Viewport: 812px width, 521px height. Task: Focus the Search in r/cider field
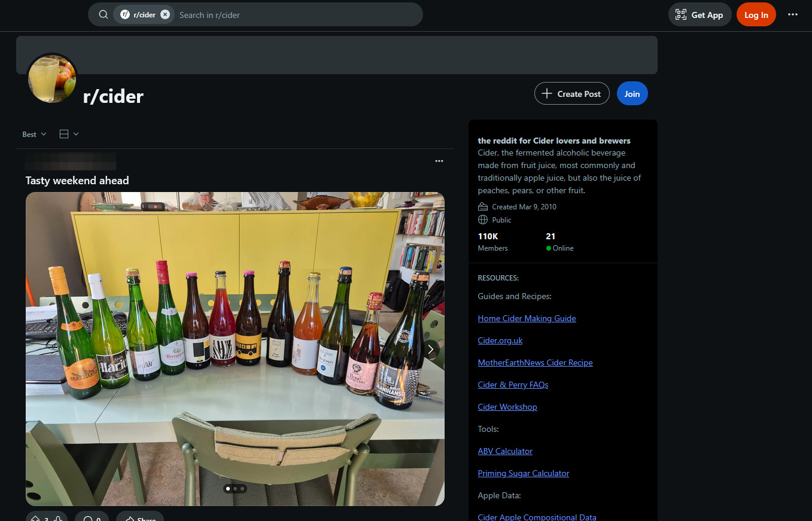point(296,15)
